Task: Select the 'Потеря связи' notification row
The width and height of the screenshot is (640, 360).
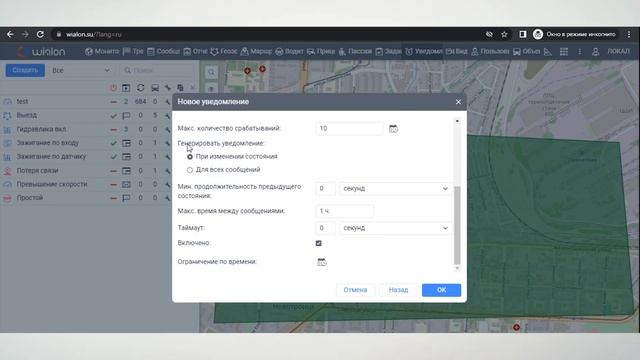Action: click(x=86, y=171)
